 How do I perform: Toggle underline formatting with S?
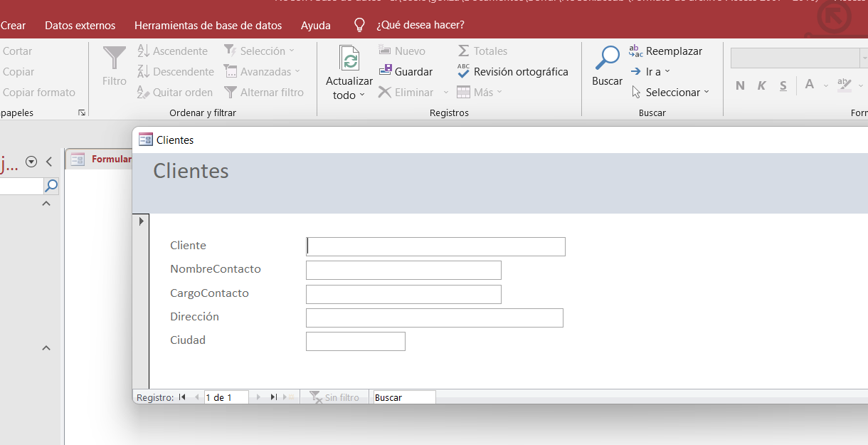click(783, 85)
